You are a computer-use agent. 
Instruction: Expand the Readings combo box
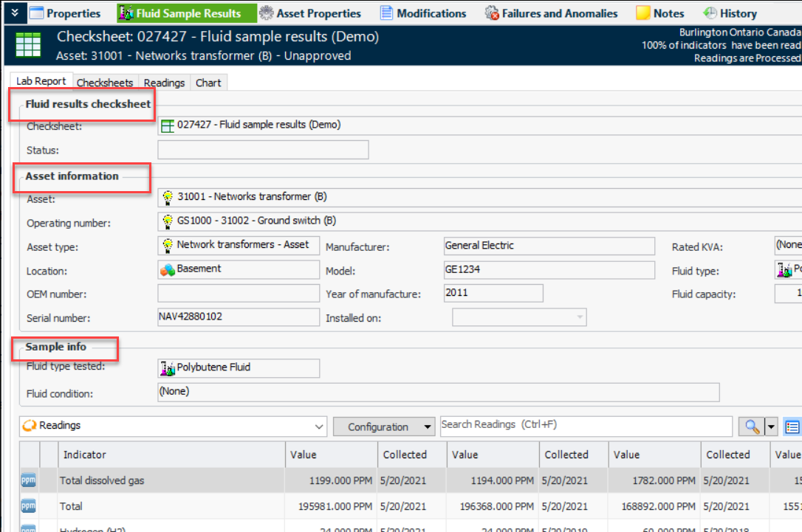click(x=319, y=426)
